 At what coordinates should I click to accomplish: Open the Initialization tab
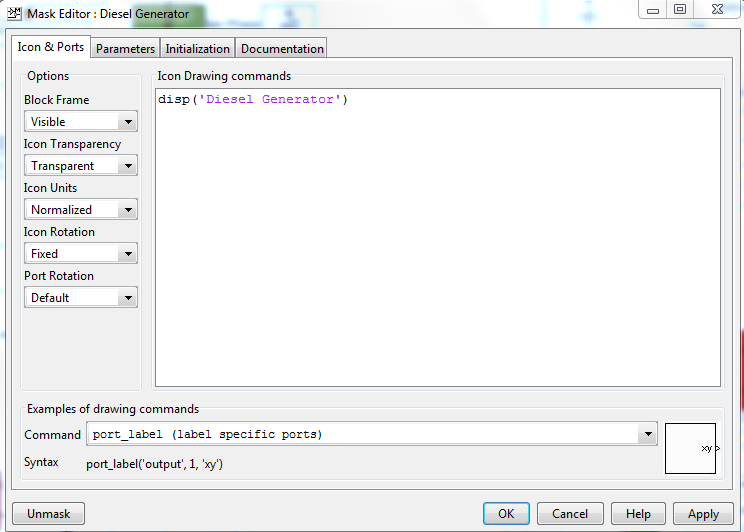pos(197,48)
